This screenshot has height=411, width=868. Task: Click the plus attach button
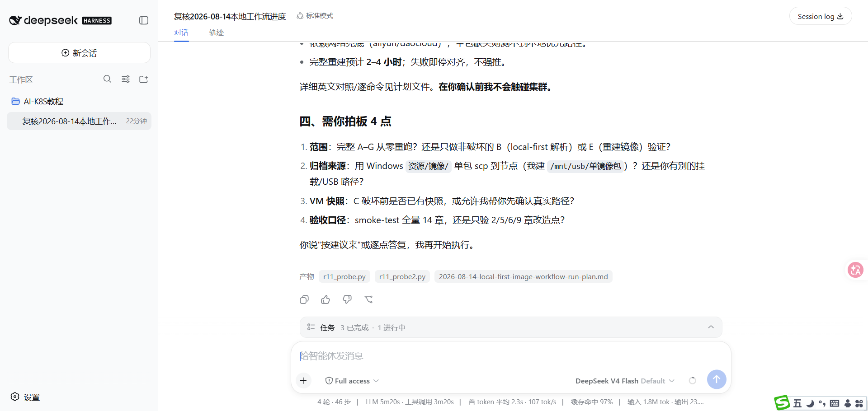coord(303,381)
